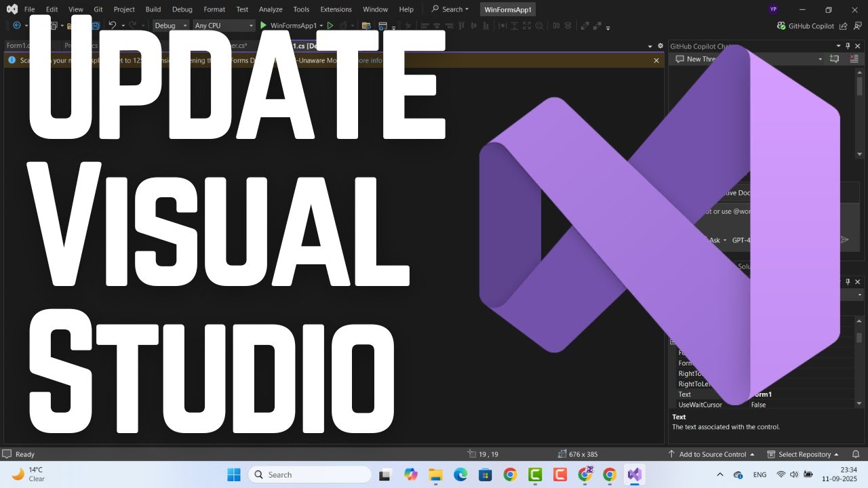This screenshot has height=488, width=868.
Task: Click the Undo toolbar icon
Action: (113, 26)
